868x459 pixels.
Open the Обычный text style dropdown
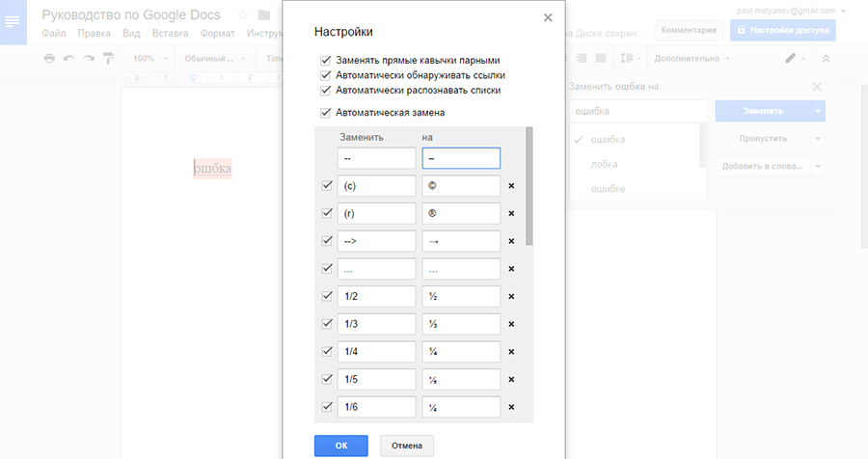point(215,58)
